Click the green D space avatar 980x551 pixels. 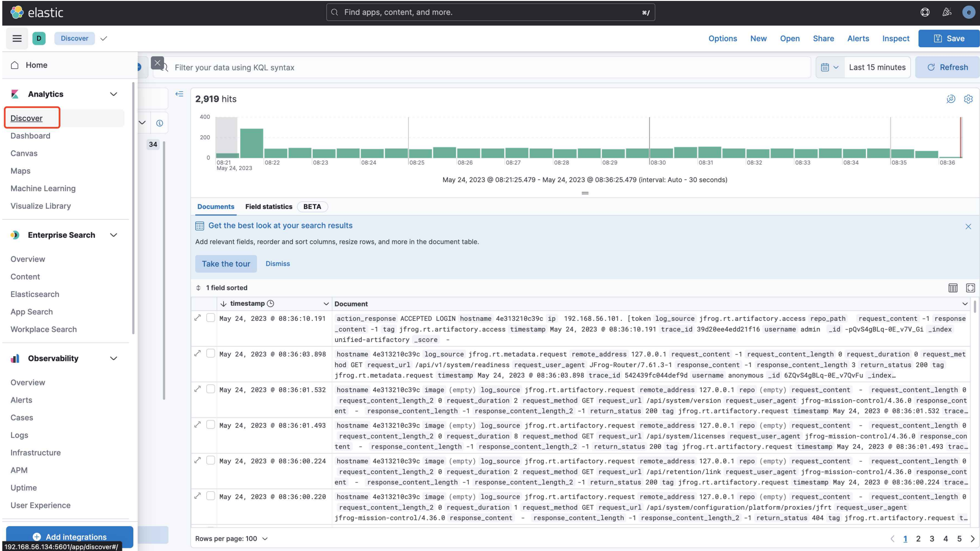tap(39, 39)
